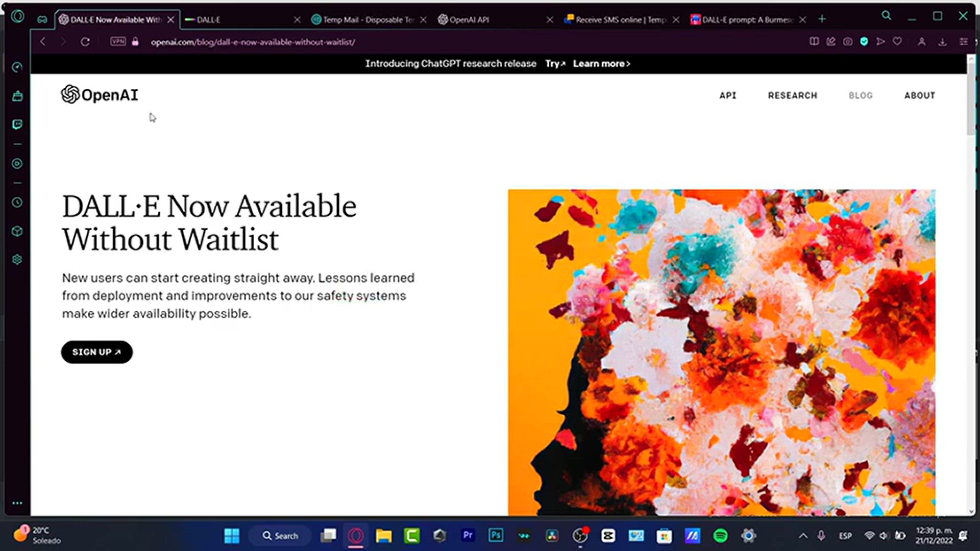Search open tabs magnifier icon
The height and width of the screenshot is (551, 980).
click(x=887, y=16)
